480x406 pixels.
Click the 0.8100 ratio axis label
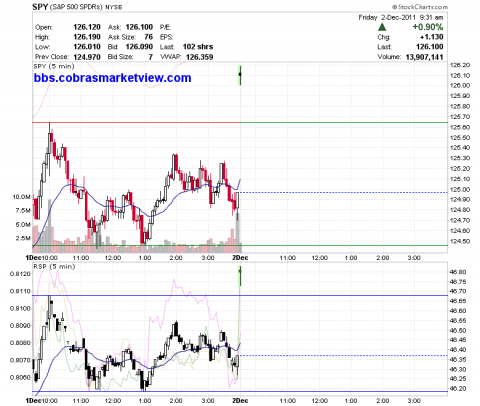[x=20, y=309]
